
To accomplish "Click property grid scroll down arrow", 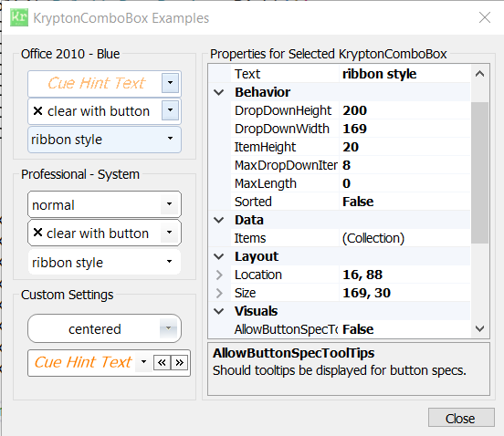I will [x=480, y=328].
